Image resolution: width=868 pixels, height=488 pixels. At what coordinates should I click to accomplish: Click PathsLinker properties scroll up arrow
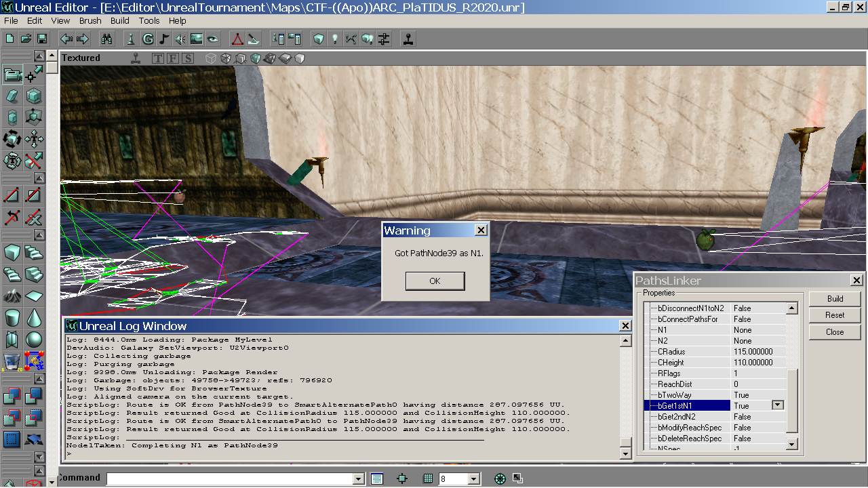point(791,308)
